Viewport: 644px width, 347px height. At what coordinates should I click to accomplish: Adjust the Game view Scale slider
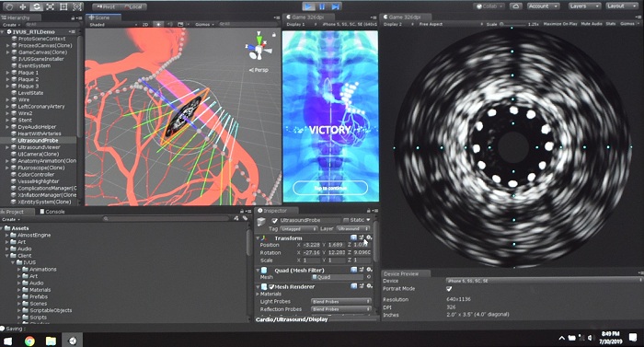point(513,24)
